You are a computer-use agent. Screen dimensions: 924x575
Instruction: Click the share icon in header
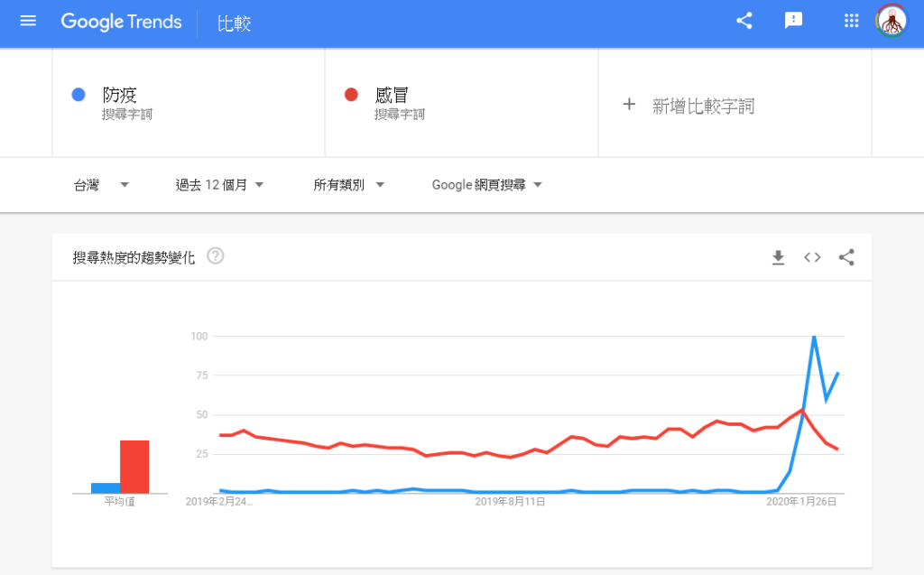[744, 21]
